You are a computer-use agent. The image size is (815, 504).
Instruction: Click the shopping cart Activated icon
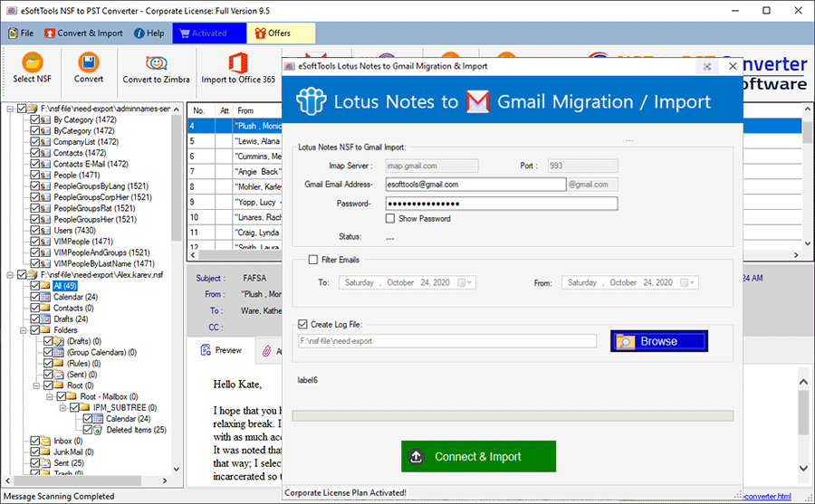[x=185, y=33]
